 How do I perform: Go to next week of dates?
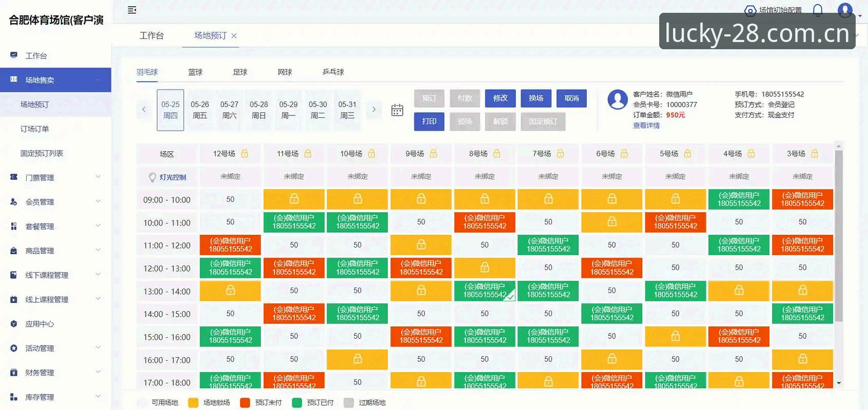(373, 109)
